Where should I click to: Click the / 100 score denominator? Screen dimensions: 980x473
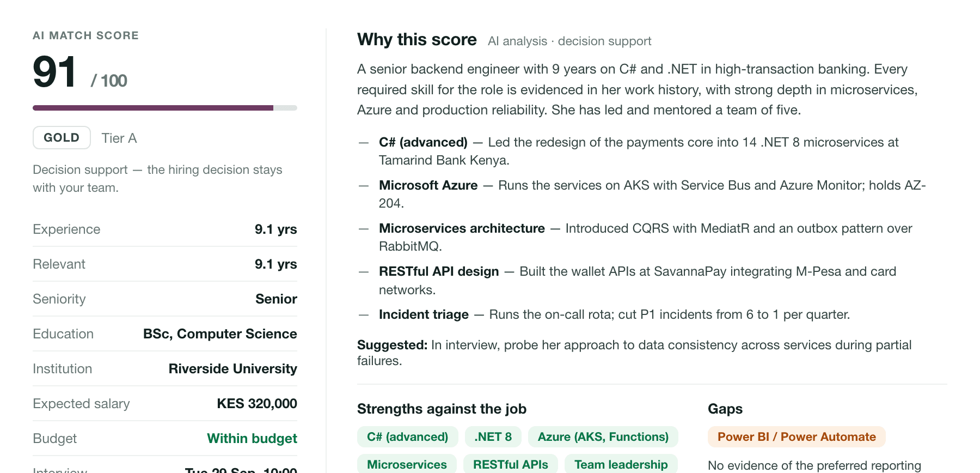point(109,81)
